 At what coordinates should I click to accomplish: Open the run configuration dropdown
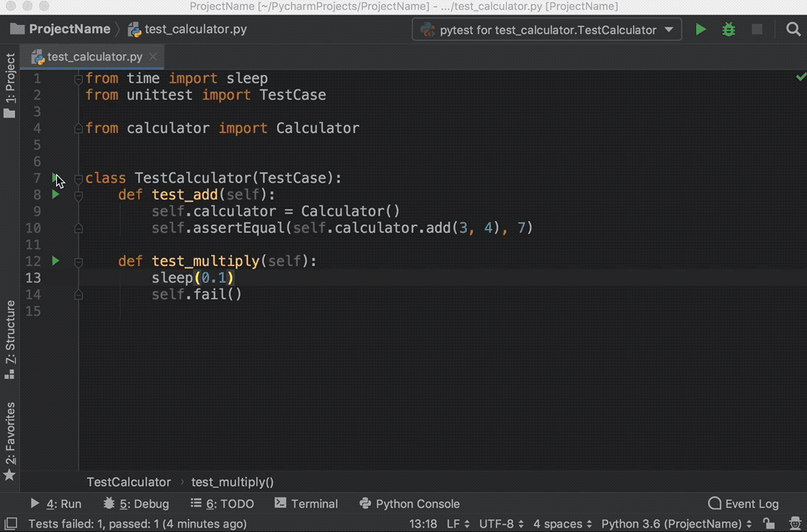click(x=545, y=30)
